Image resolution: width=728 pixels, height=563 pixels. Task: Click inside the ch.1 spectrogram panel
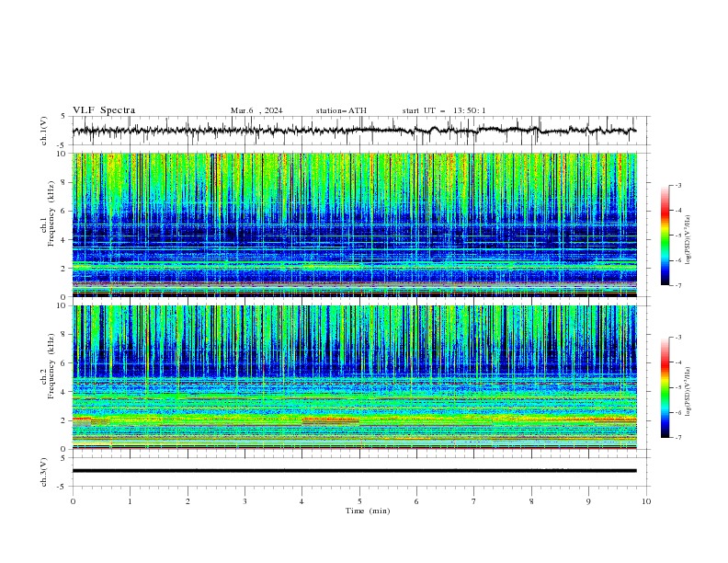point(354,224)
